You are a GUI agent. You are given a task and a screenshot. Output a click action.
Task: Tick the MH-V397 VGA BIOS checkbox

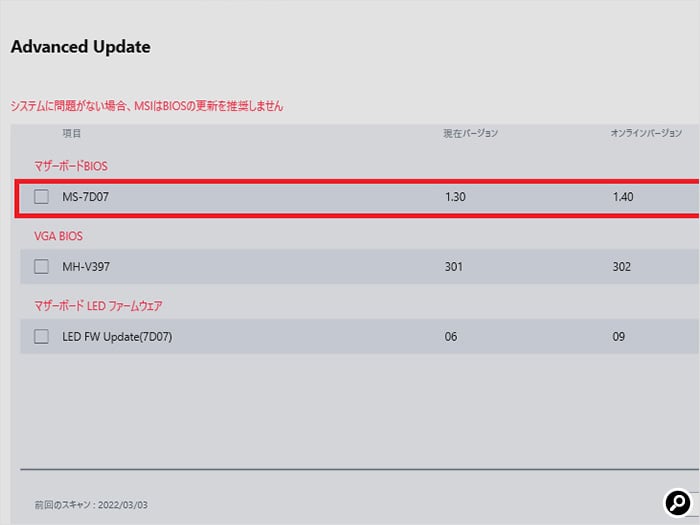pos(42,267)
